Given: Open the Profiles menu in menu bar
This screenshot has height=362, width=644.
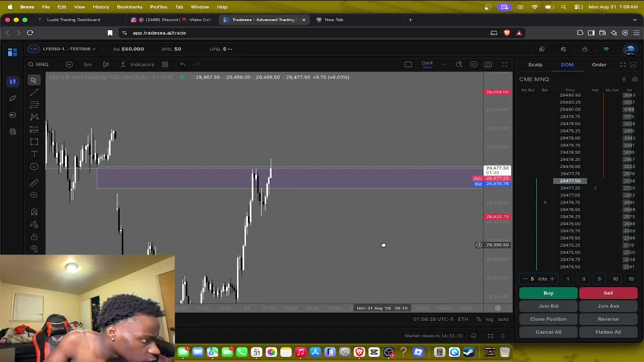Looking at the screenshot, I should click(x=158, y=7).
